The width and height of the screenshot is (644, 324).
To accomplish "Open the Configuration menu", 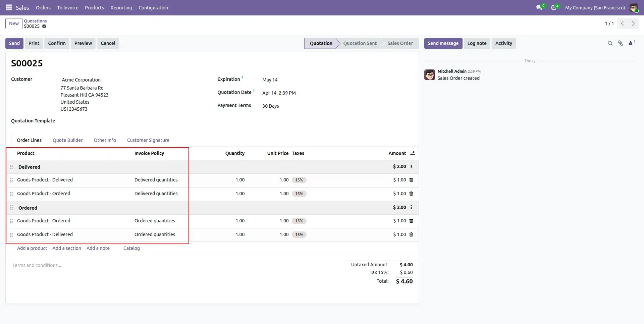I will point(153,7).
